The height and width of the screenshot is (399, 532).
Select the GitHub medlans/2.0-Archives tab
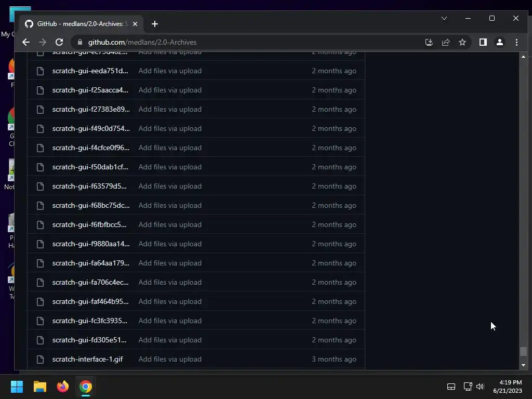[x=82, y=24]
